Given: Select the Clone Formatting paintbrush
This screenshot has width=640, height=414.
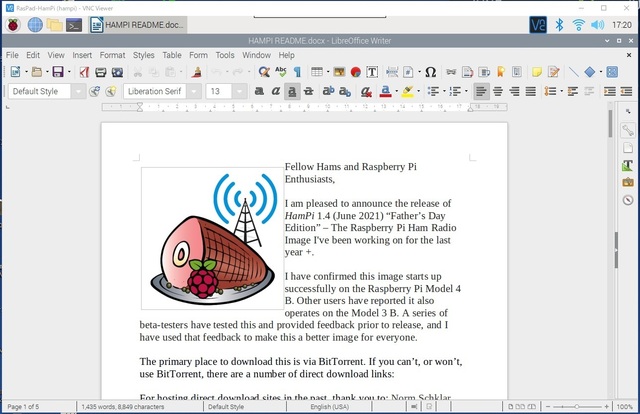Looking at the screenshot, I should click(197, 72).
